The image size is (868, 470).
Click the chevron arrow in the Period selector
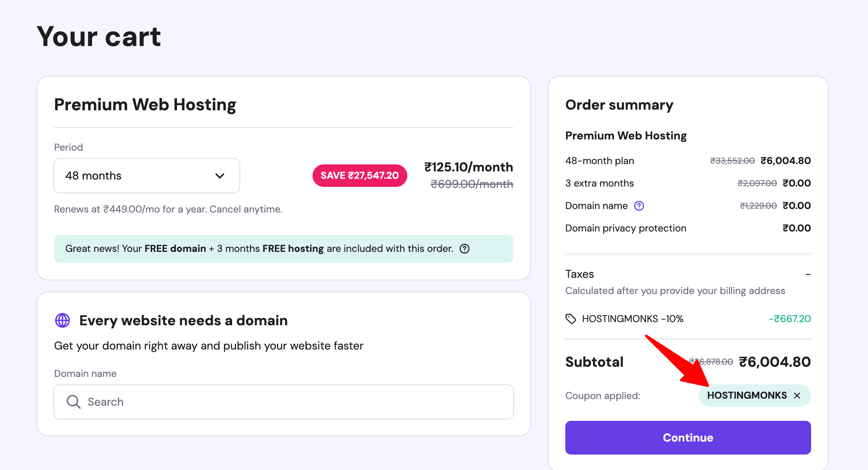coord(220,176)
